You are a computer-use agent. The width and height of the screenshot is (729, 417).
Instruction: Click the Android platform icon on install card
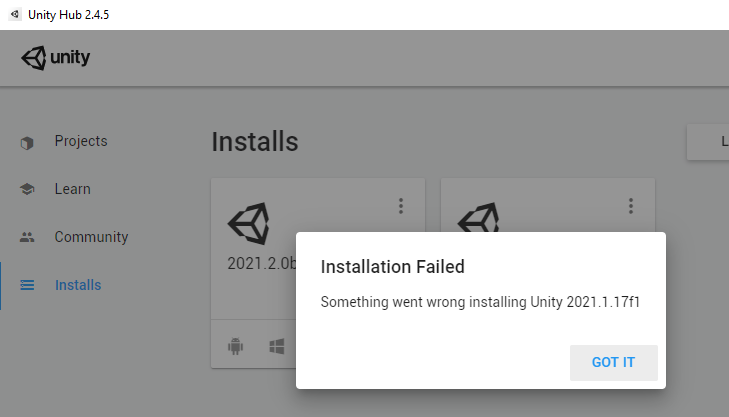coord(236,346)
